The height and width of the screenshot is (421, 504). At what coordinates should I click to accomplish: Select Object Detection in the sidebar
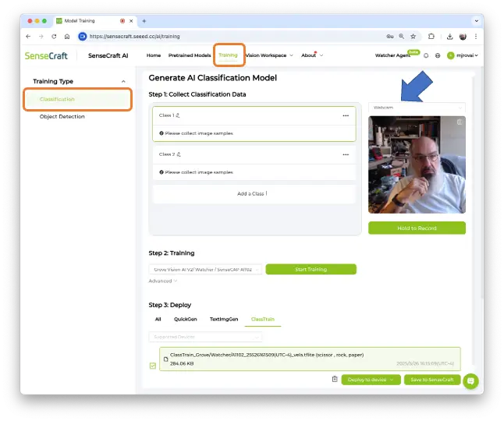(62, 117)
